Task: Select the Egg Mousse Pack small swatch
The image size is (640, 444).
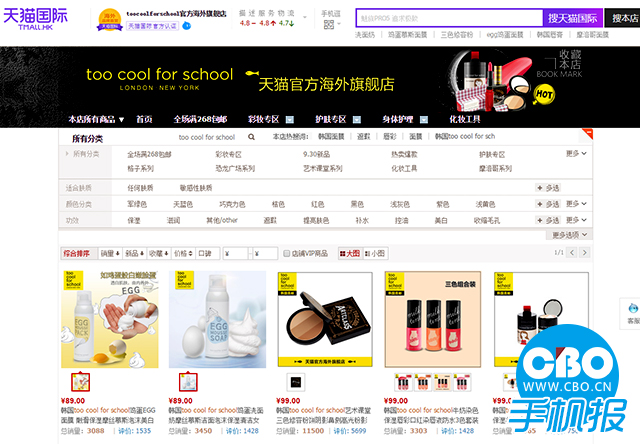Action: (x=80, y=382)
